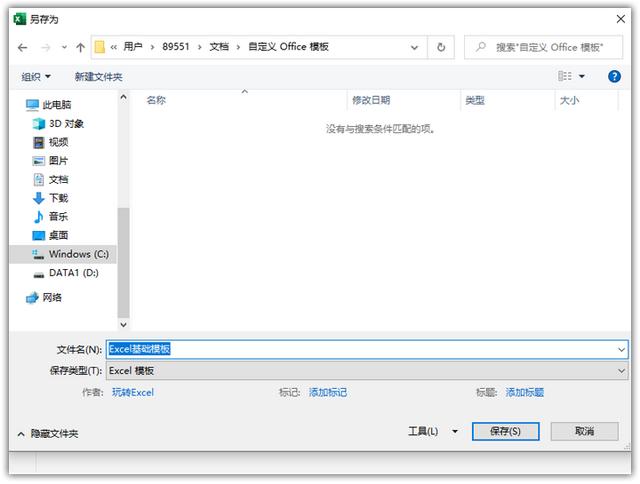Sort by 大小 column header

569,100
